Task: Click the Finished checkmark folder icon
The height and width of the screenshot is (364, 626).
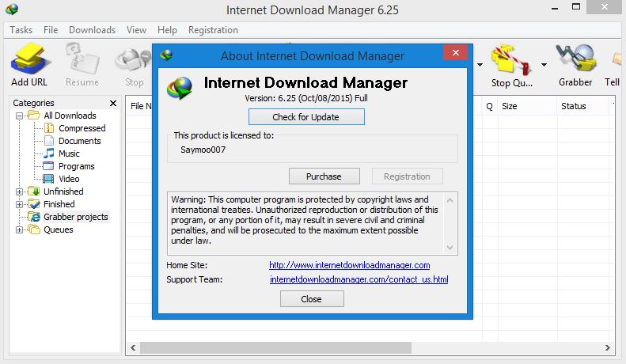Action: (x=34, y=204)
